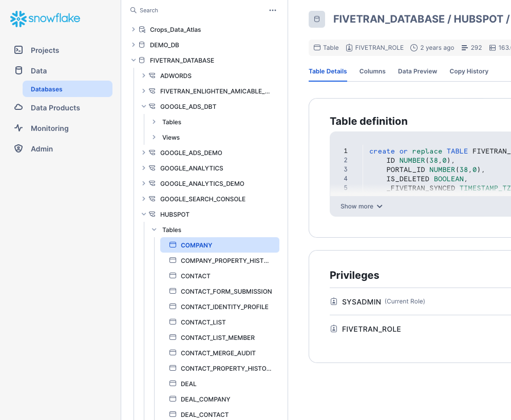Expand the Crops_Data_Atlas database
511x420 pixels.
point(134,29)
